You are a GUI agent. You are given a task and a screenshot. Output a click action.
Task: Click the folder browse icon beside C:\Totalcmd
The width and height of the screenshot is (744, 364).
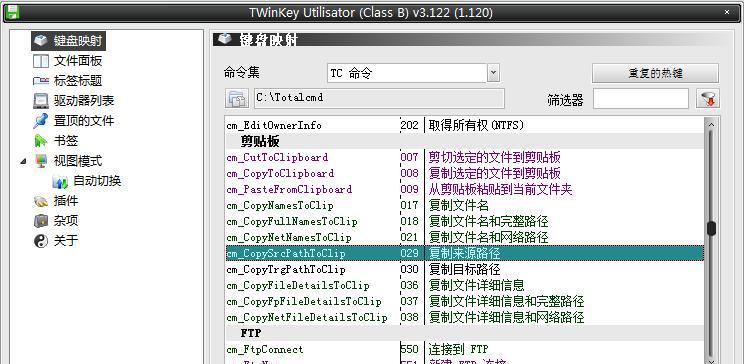coord(237,99)
